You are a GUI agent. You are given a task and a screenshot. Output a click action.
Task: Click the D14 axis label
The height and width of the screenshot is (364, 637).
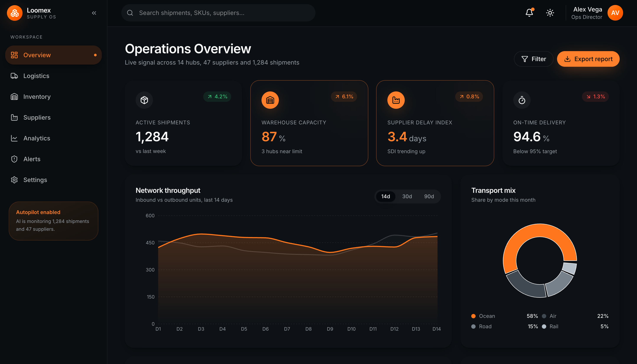437,329
